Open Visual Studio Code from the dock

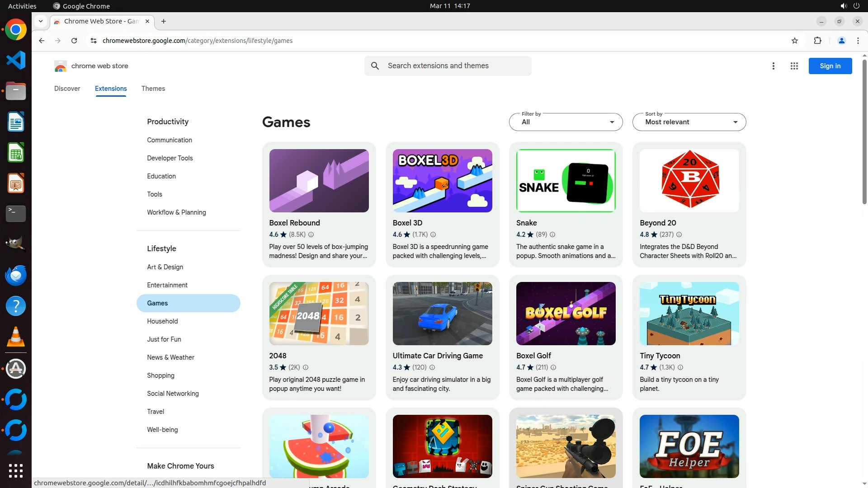[16, 60]
